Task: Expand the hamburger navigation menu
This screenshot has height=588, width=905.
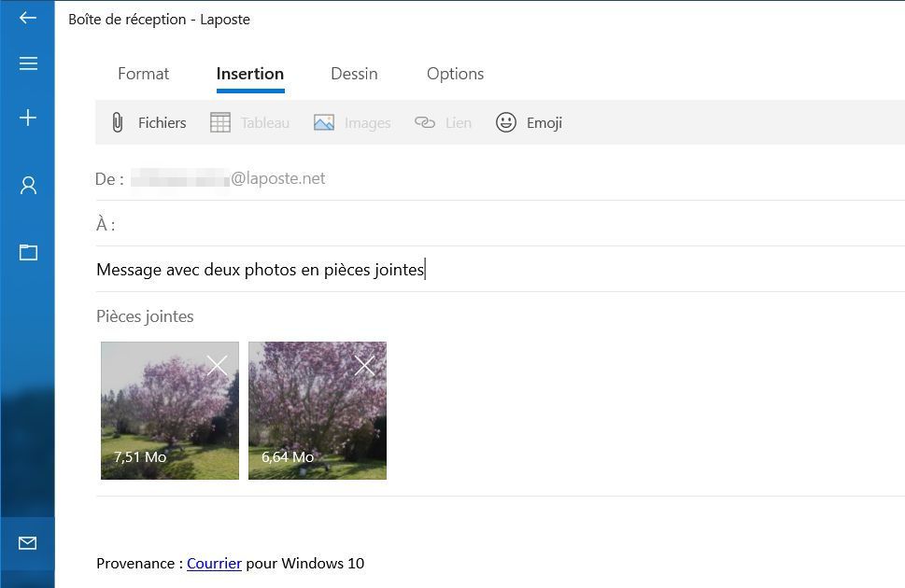Action: (28, 63)
